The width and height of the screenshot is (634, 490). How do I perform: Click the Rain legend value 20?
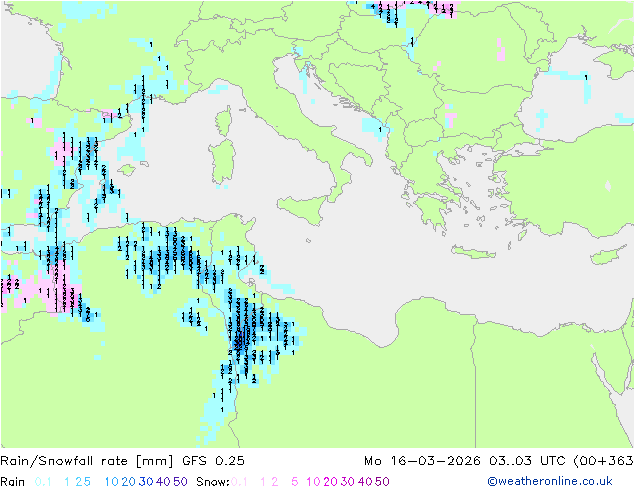point(128,482)
